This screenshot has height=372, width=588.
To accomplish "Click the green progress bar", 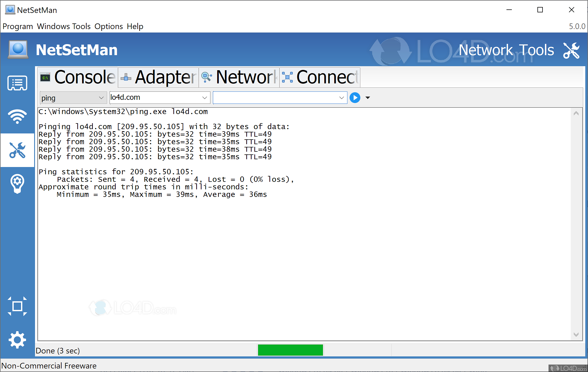I will 290,350.
